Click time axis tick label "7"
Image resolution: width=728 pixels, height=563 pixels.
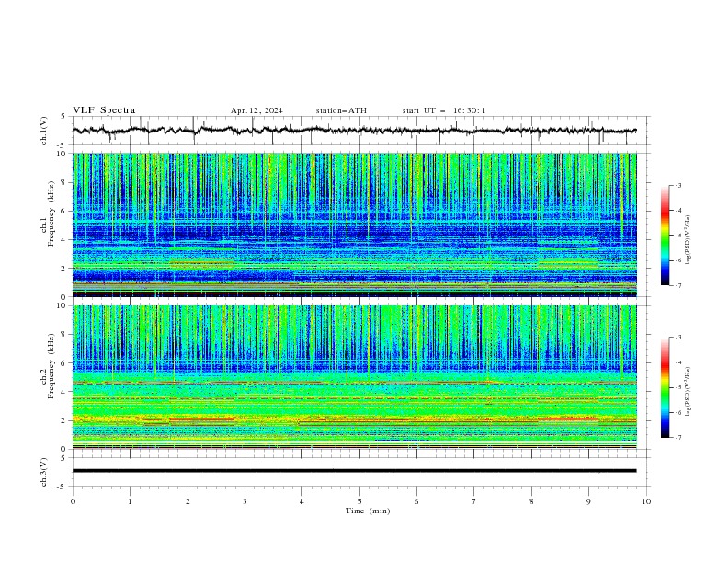click(474, 501)
